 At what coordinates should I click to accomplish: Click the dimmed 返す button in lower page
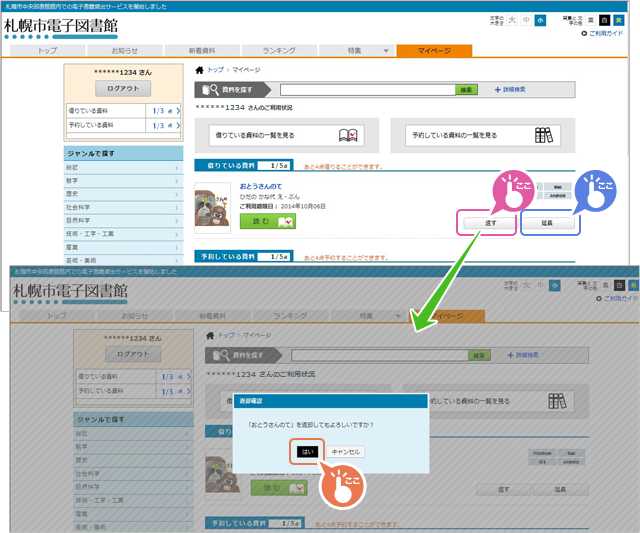click(x=504, y=490)
